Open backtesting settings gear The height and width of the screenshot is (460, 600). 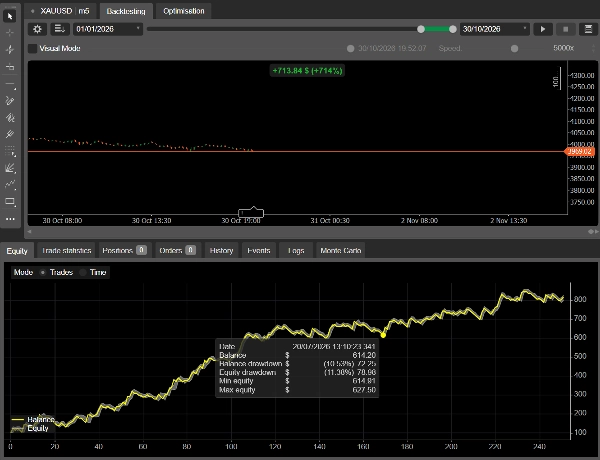[x=37, y=29]
